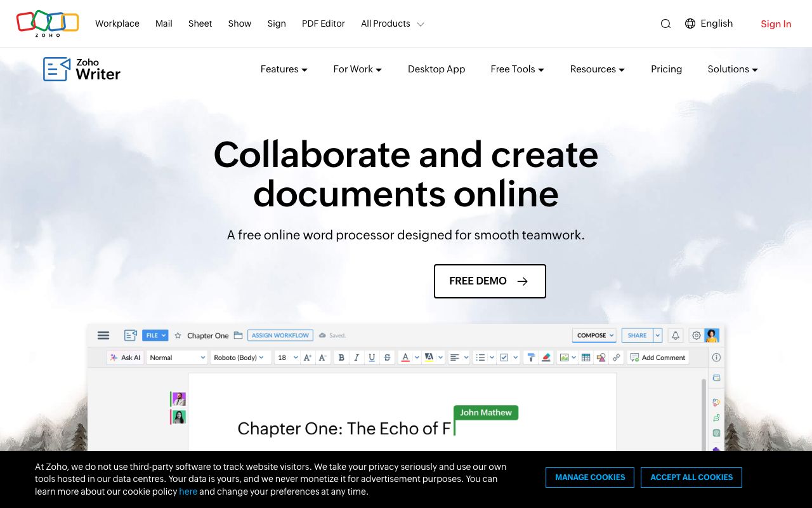Click ACCEPT ALL COOKIES button
Image resolution: width=812 pixels, height=508 pixels.
point(691,478)
